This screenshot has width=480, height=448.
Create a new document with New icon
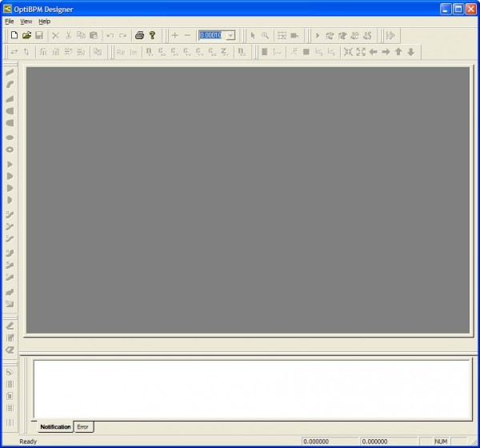[x=14, y=35]
